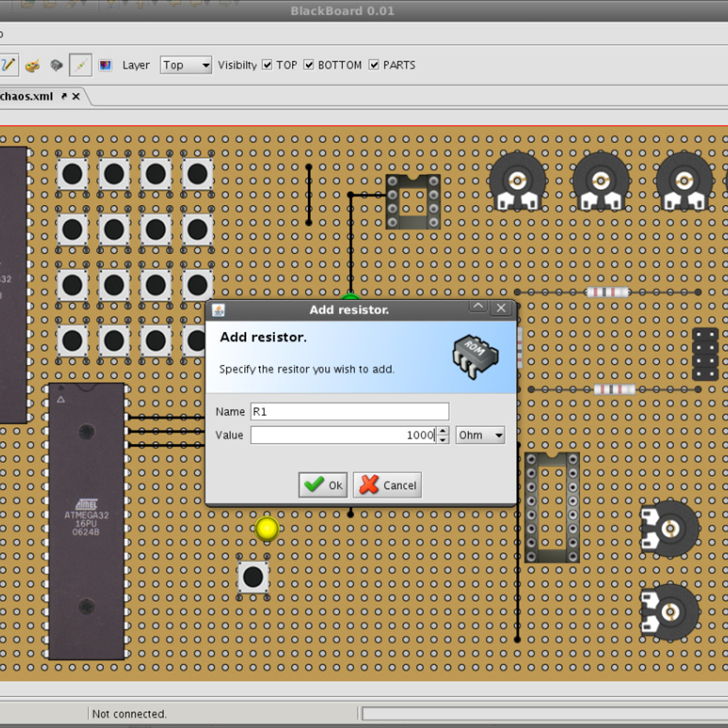Close the chaos.xml tab
Image resolution: width=728 pixels, height=728 pixels.
(x=76, y=96)
